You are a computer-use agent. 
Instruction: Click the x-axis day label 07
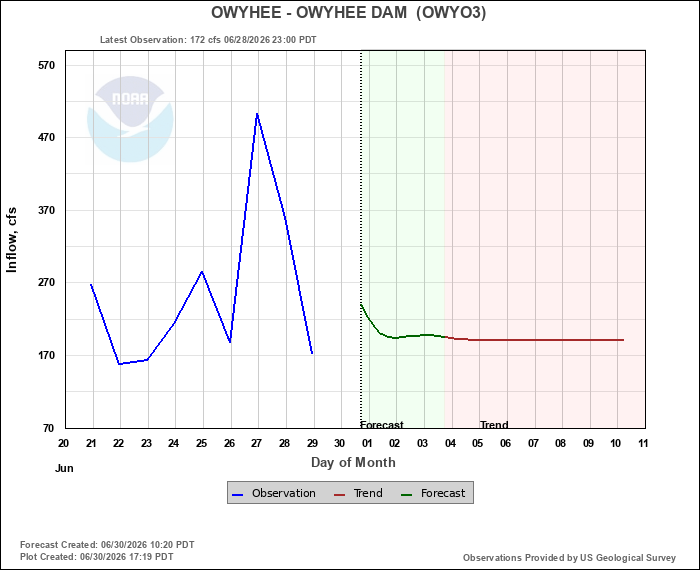tap(533, 443)
